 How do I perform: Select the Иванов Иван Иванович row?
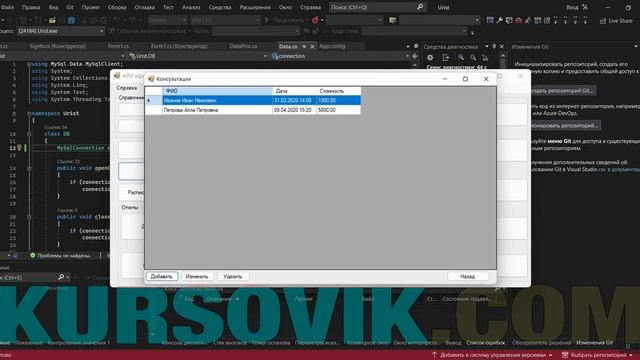(x=253, y=100)
